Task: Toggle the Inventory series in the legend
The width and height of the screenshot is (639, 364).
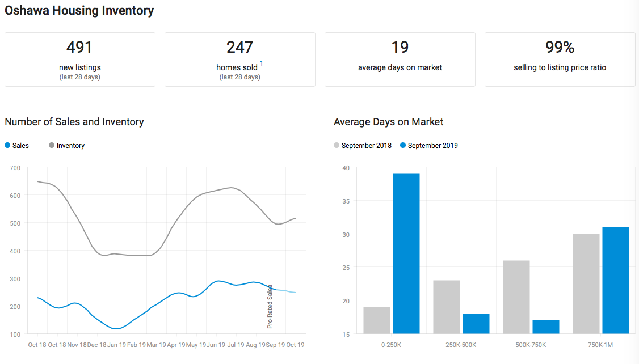Action: (x=66, y=146)
